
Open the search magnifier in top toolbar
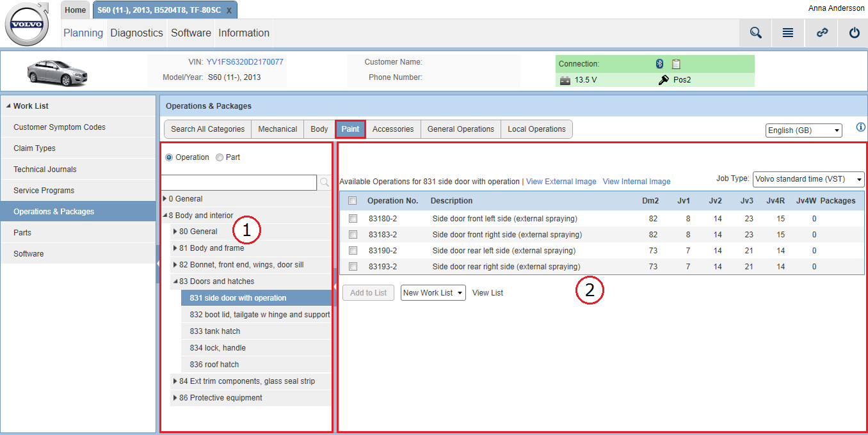756,33
